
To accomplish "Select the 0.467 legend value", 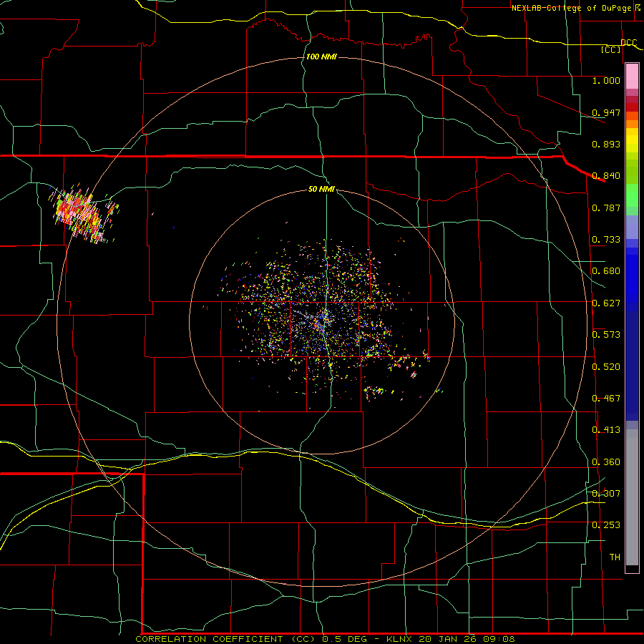I will tap(606, 399).
